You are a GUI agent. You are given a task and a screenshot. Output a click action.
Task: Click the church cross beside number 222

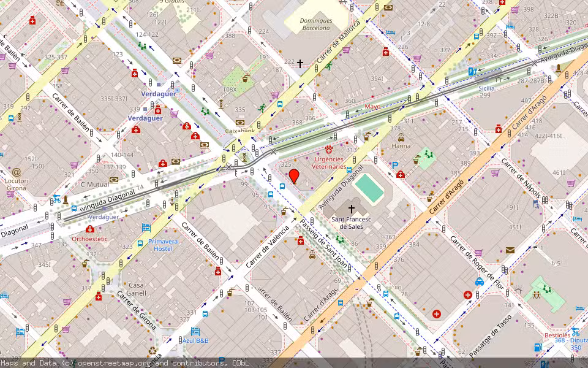(x=300, y=64)
